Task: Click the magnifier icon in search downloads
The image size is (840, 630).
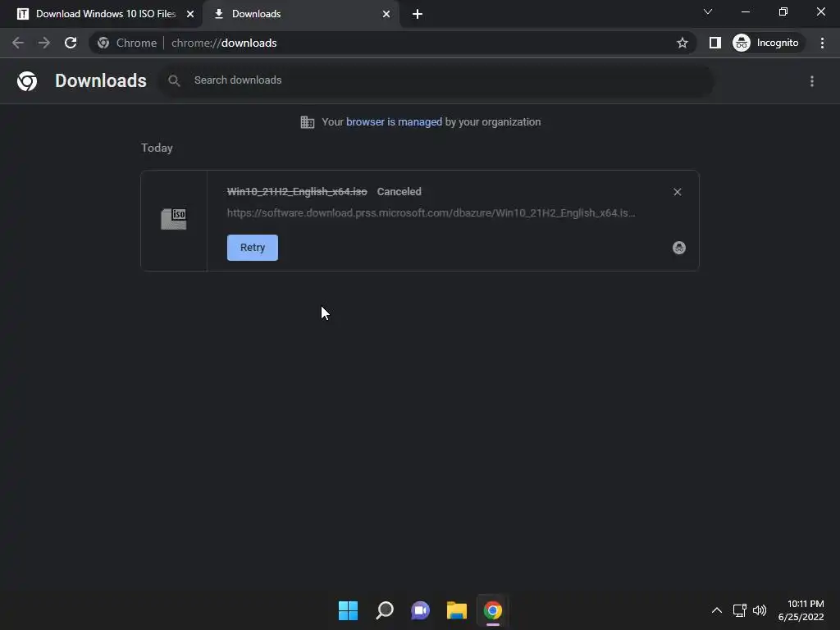Action: [x=174, y=80]
